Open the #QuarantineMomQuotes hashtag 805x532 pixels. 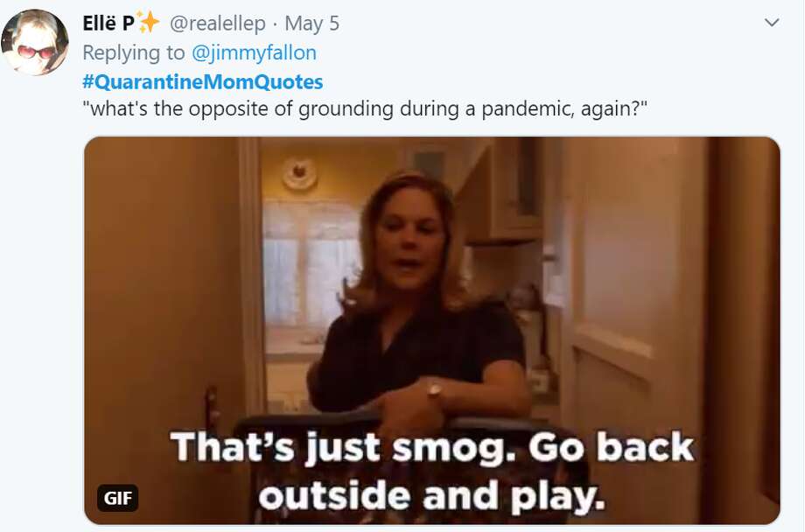click(203, 81)
